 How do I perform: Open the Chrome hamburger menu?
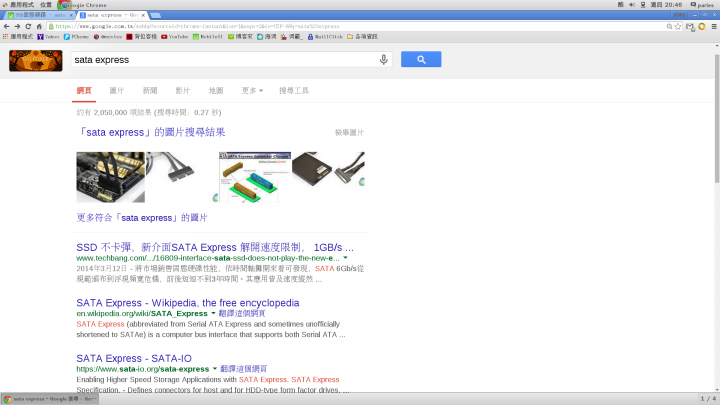[714, 27]
